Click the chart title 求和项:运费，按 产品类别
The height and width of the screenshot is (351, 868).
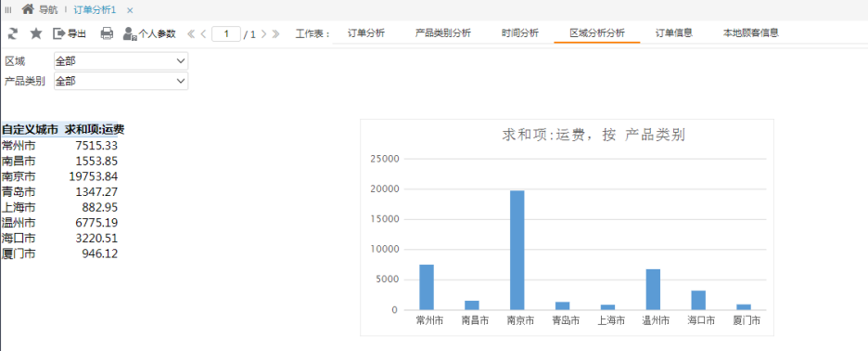594,135
